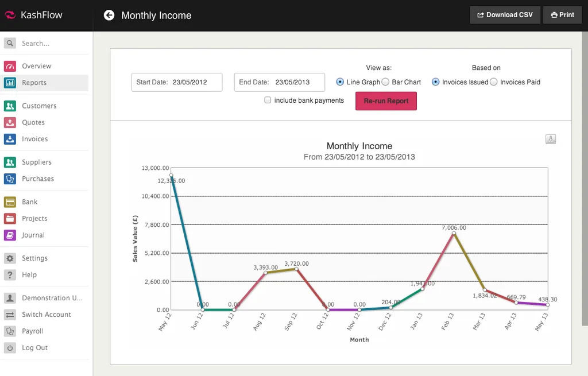
Task: Enable include bank payments checkbox
Action: 268,100
